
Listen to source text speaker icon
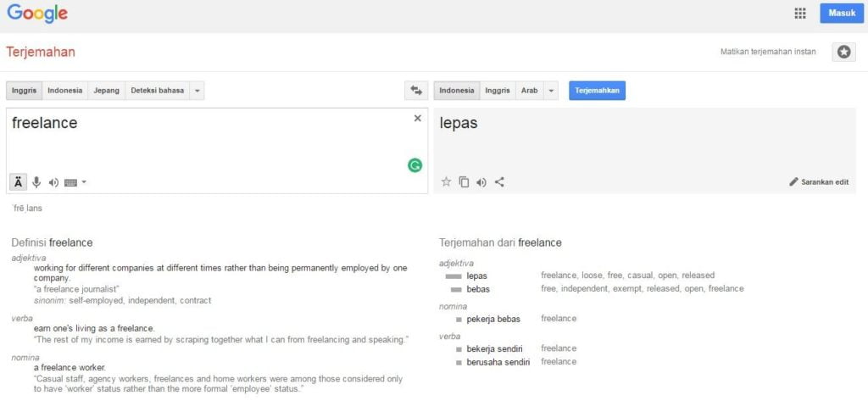pyautogui.click(x=53, y=182)
